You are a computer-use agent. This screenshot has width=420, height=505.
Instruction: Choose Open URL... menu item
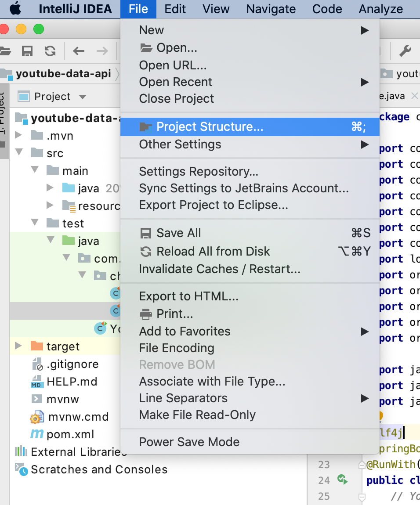coord(250,65)
